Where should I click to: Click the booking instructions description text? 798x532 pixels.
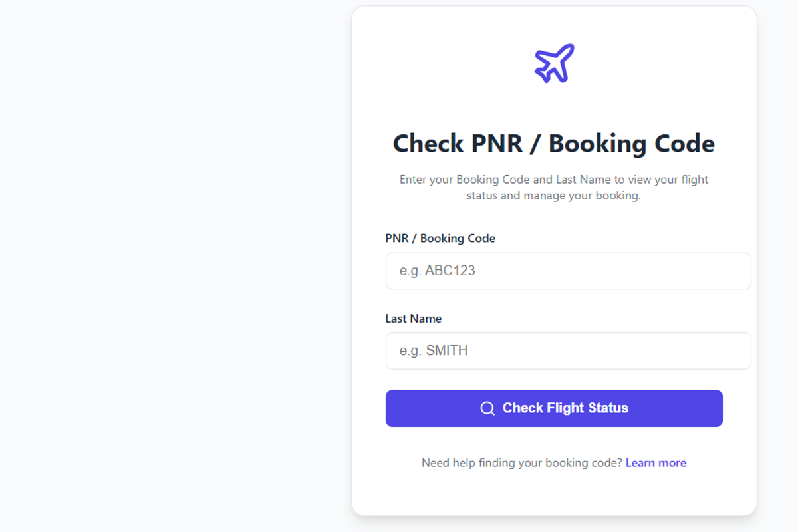pyautogui.click(x=554, y=187)
